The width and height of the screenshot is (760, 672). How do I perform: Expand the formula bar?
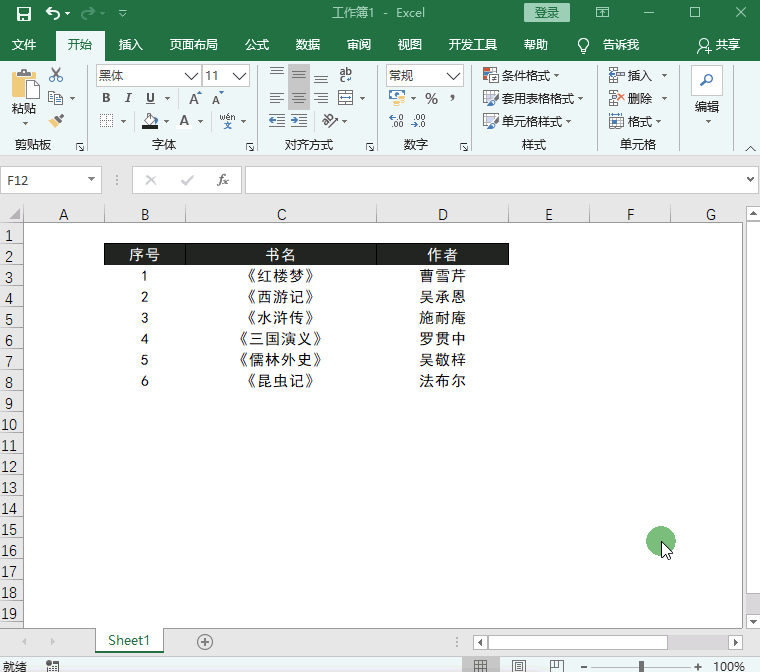750,179
